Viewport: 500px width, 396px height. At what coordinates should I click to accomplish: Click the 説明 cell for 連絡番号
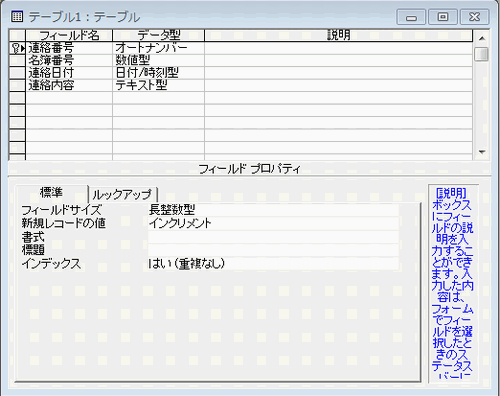338,48
